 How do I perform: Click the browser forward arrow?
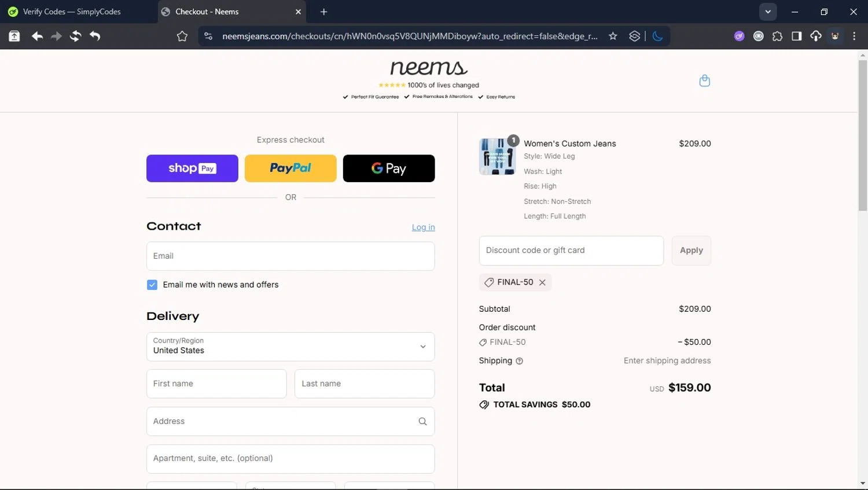pyautogui.click(x=56, y=36)
